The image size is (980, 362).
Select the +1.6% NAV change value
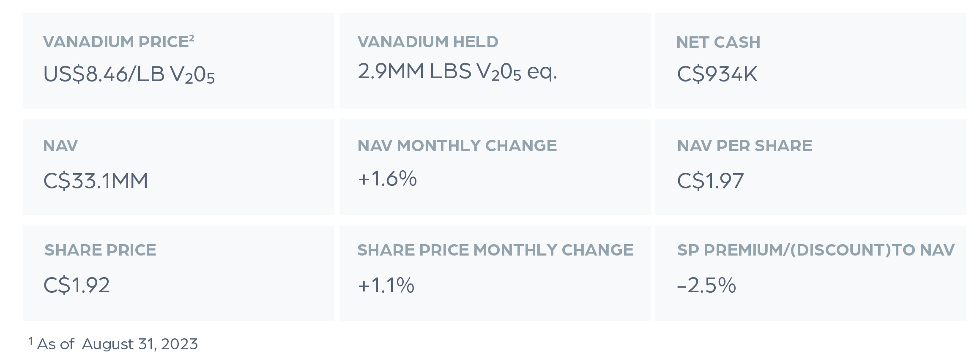(x=387, y=178)
